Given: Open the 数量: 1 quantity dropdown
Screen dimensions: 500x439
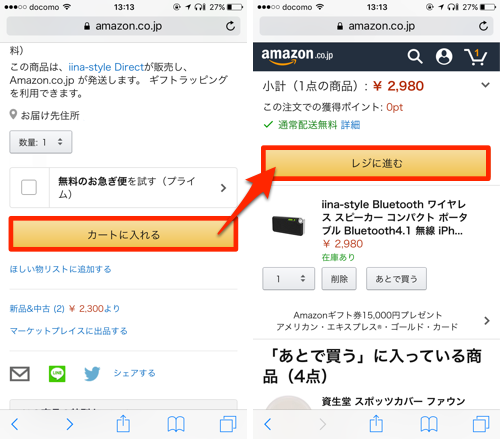Looking at the screenshot, I should (41, 142).
